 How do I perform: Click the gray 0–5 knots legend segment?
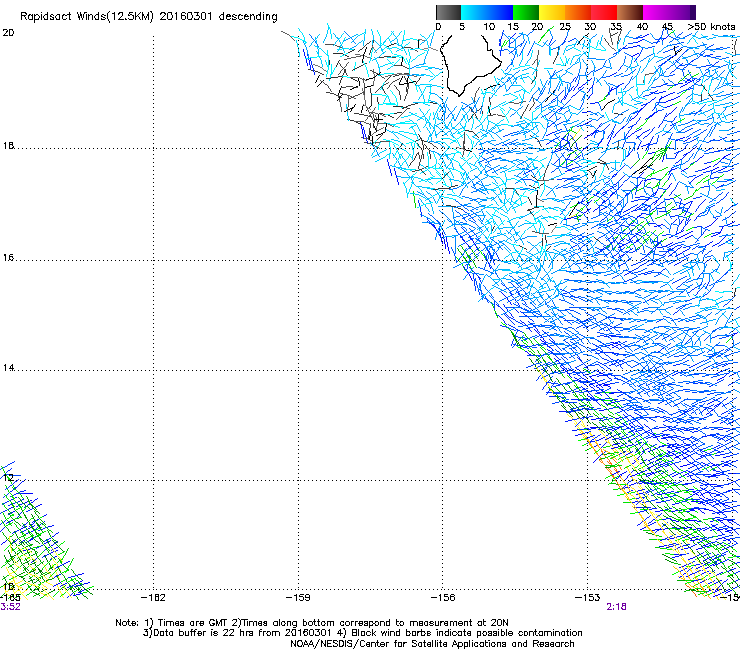point(449,12)
